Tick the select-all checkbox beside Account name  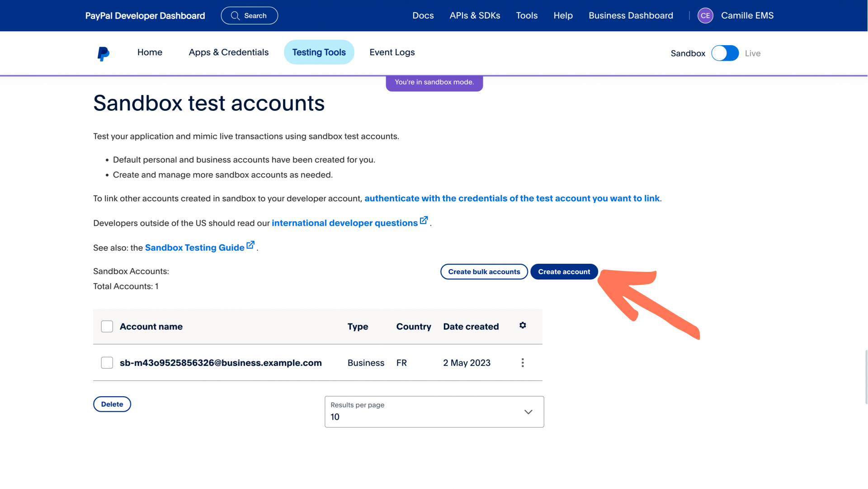click(x=107, y=327)
